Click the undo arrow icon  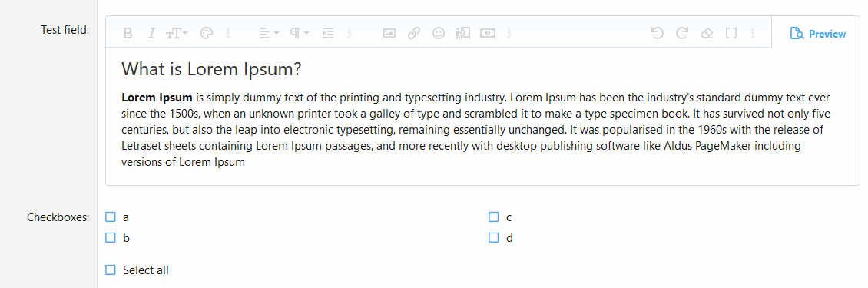tap(657, 33)
